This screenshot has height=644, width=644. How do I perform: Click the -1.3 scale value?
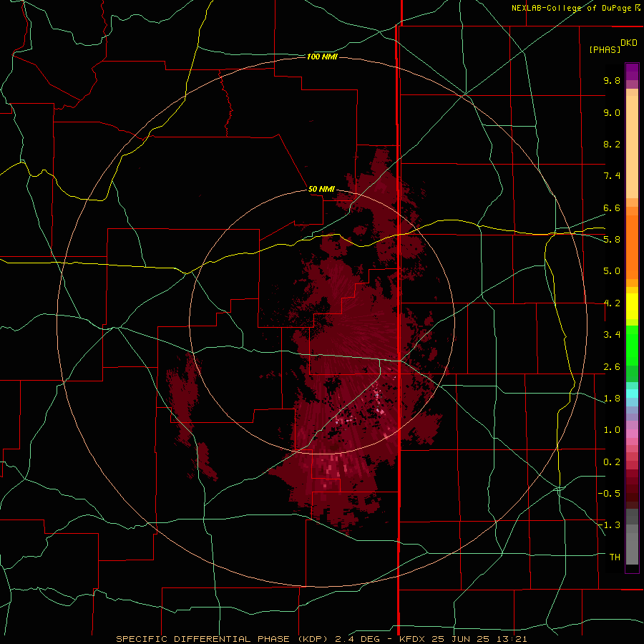609,525
